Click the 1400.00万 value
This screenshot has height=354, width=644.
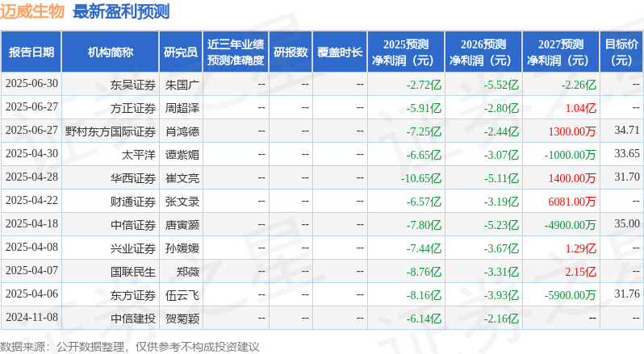(572, 178)
